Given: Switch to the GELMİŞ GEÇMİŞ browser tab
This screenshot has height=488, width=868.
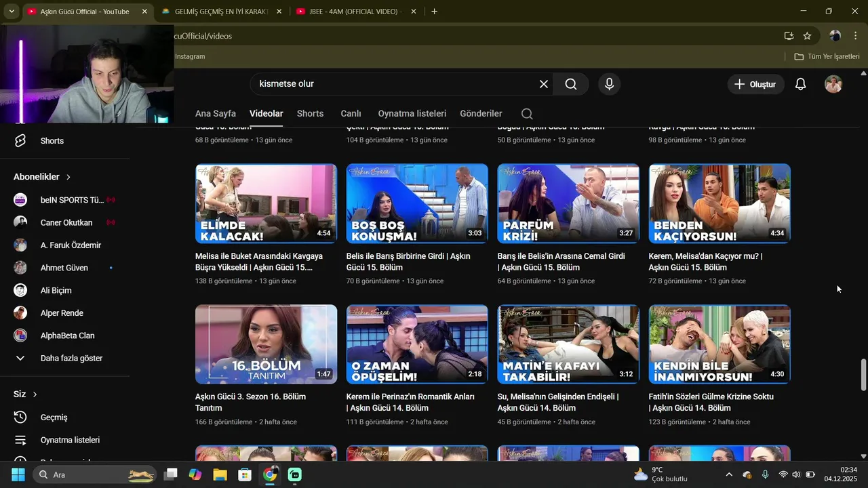Looking at the screenshot, I should pyautogui.click(x=221, y=12).
